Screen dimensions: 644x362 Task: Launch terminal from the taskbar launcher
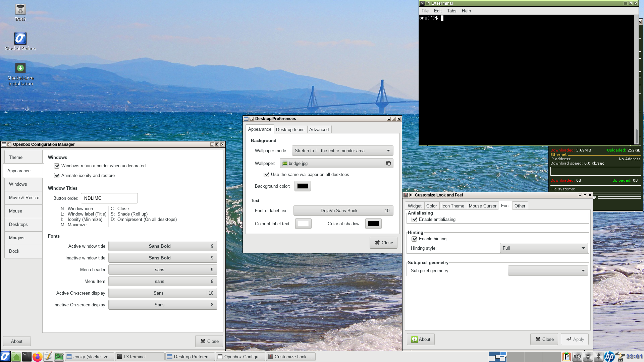[x=27, y=357]
